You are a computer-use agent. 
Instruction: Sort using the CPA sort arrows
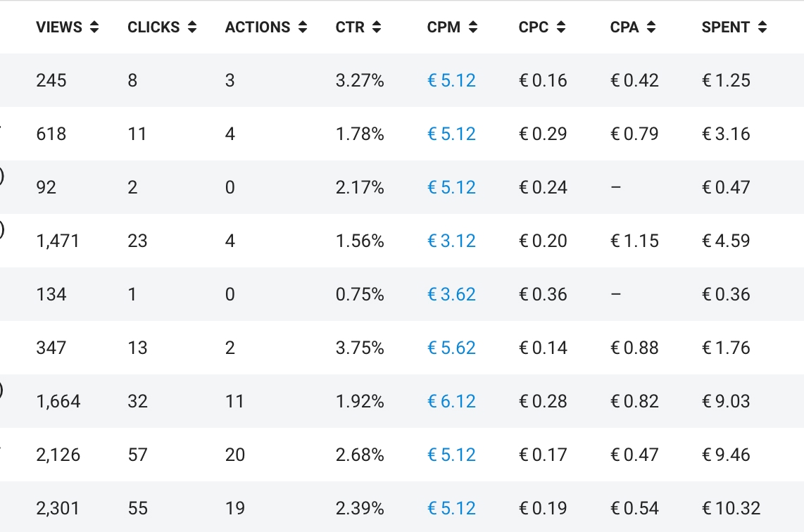click(651, 27)
